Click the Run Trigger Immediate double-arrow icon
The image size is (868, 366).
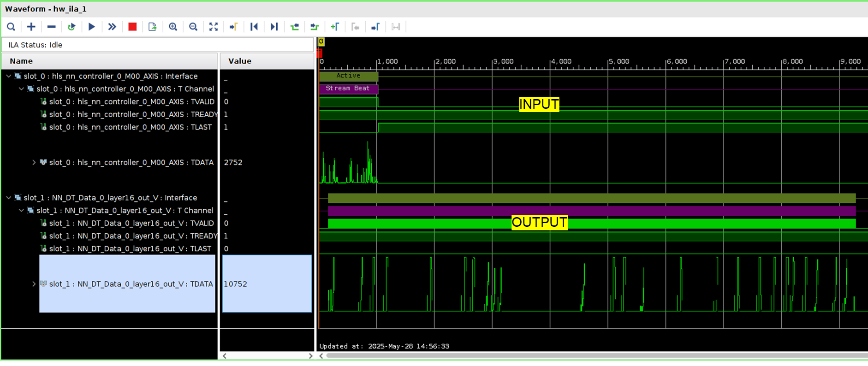point(112,27)
